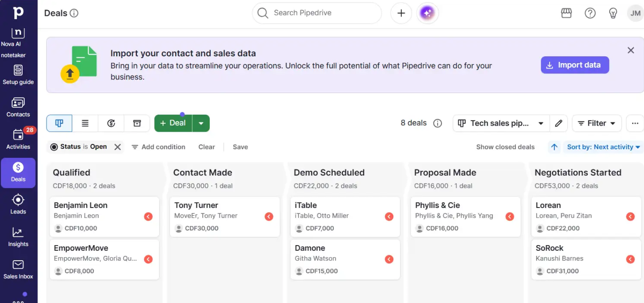644x303 pixels.
Task: Go to Contacts in the sidebar
Action: (18, 108)
